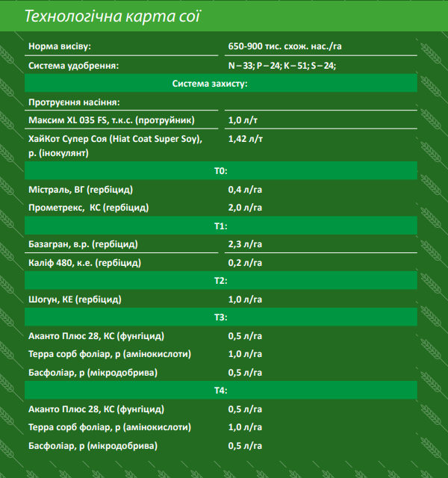Screen dimensions: 448x478
Task: Click the '2,3 л/га' dosage value
Action: click(245, 244)
